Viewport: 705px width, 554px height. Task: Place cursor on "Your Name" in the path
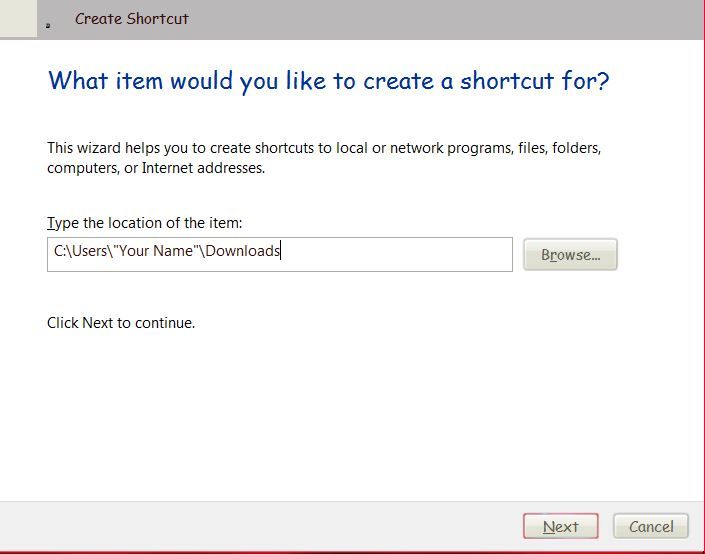pyautogui.click(x=156, y=251)
